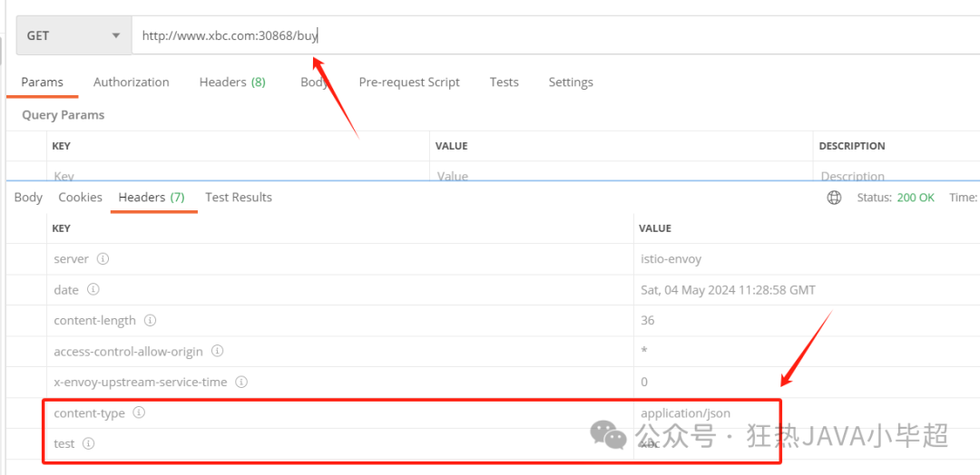
Task: Open the request Headers (8) tab
Action: point(232,82)
